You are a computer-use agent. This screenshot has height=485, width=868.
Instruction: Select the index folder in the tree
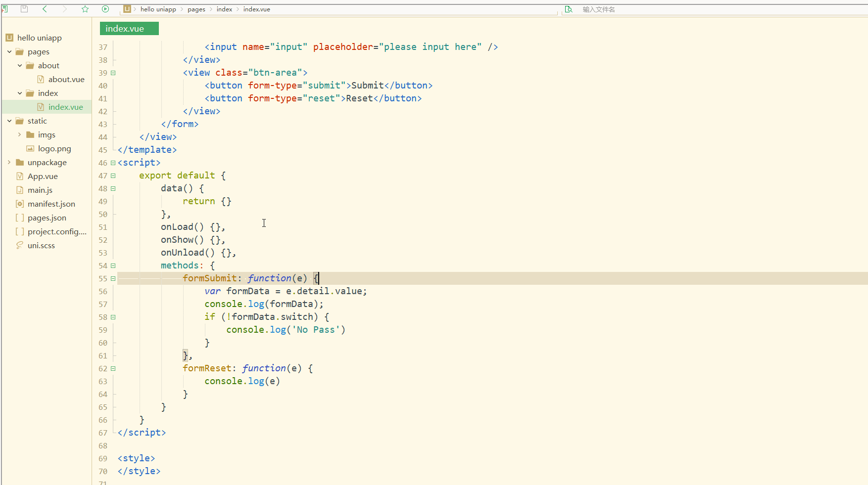48,93
